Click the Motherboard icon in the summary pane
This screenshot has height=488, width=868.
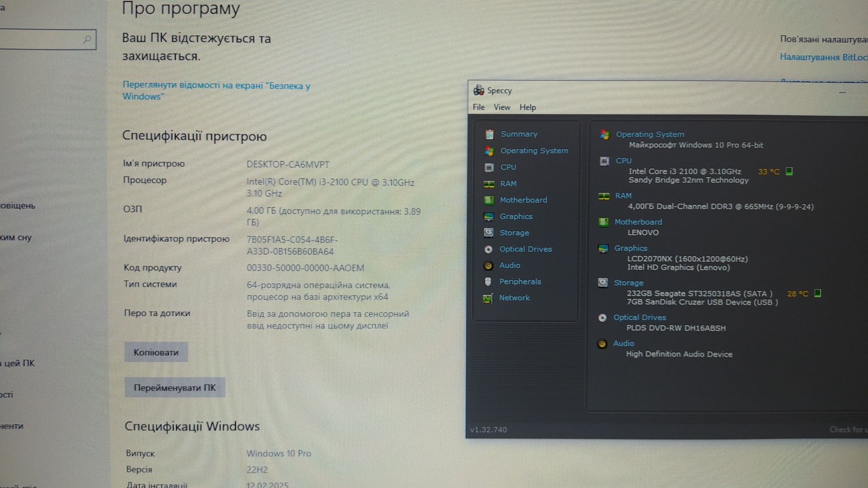point(603,222)
